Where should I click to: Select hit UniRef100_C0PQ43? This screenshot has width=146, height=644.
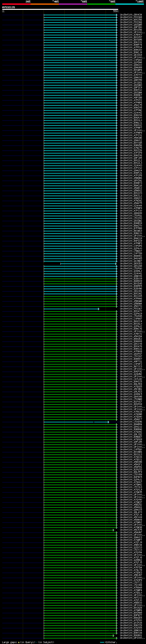[x=131, y=60]
